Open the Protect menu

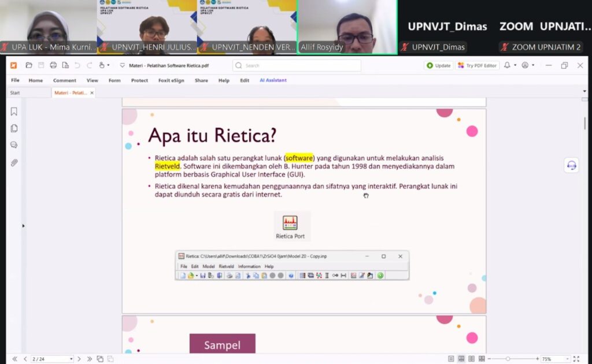pos(139,80)
